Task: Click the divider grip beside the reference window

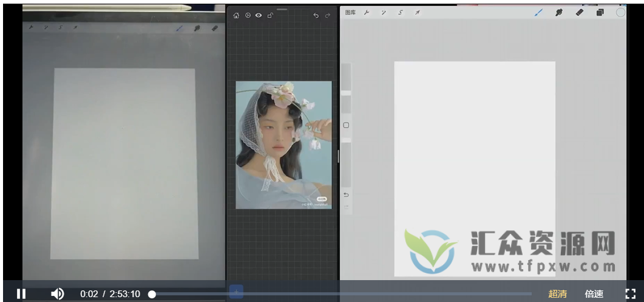Action: (338, 156)
